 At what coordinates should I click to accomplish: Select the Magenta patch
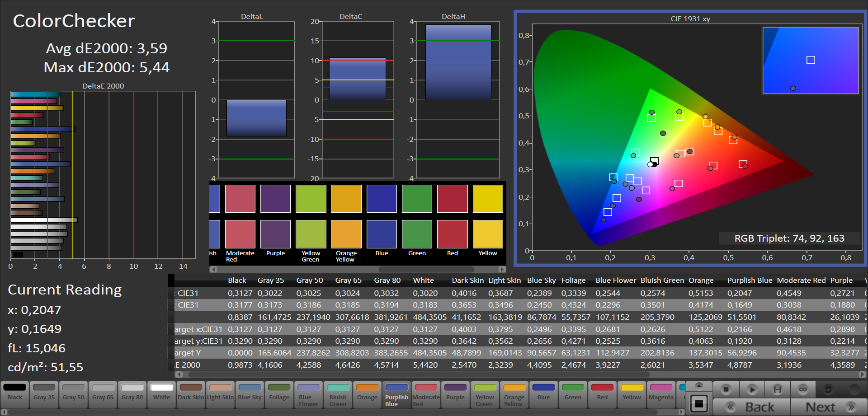661,394
